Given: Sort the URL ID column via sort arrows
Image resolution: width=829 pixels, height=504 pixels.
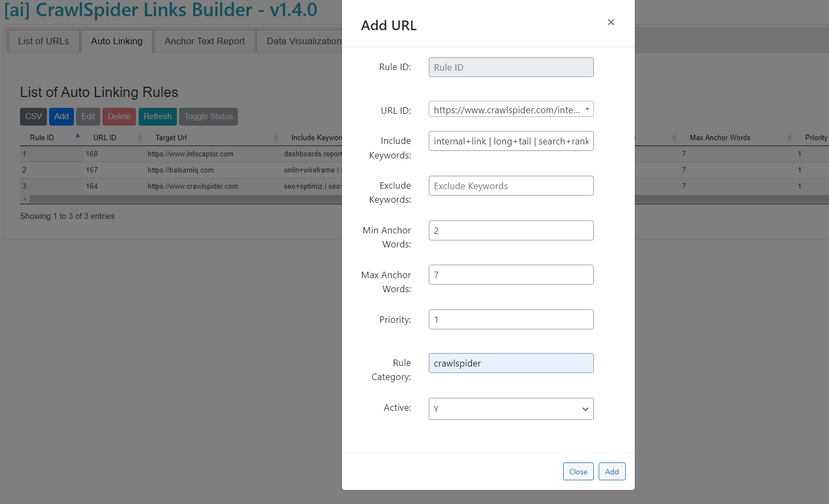Looking at the screenshot, I should point(140,137).
